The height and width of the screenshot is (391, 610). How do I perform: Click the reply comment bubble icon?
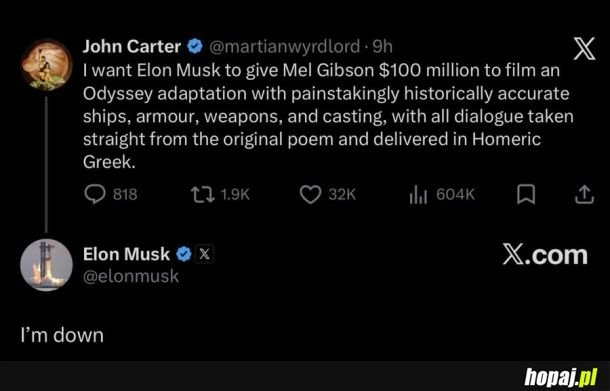95,194
